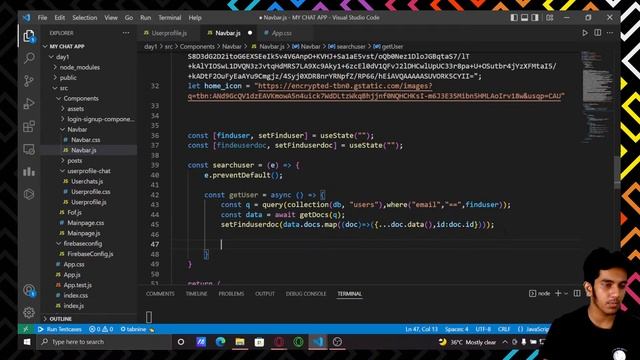Image resolution: width=640 pixels, height=360 pixels.
Task: Open the Terminal menu
Action: click(x=169, y=18)
